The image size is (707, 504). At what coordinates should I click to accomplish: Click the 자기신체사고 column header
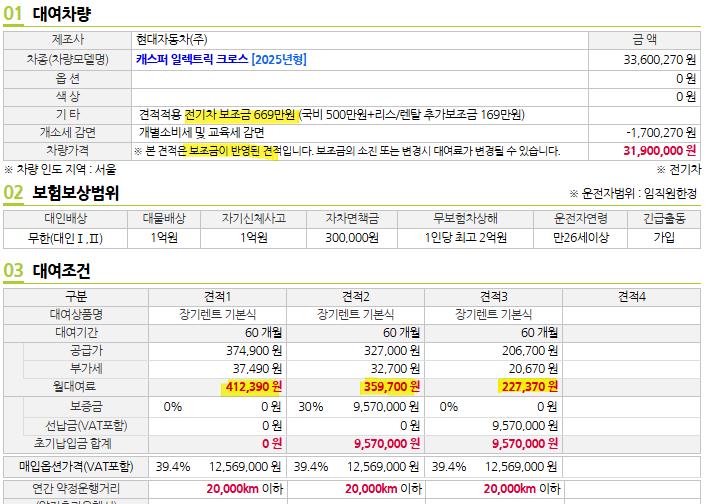tap(253, 219)
